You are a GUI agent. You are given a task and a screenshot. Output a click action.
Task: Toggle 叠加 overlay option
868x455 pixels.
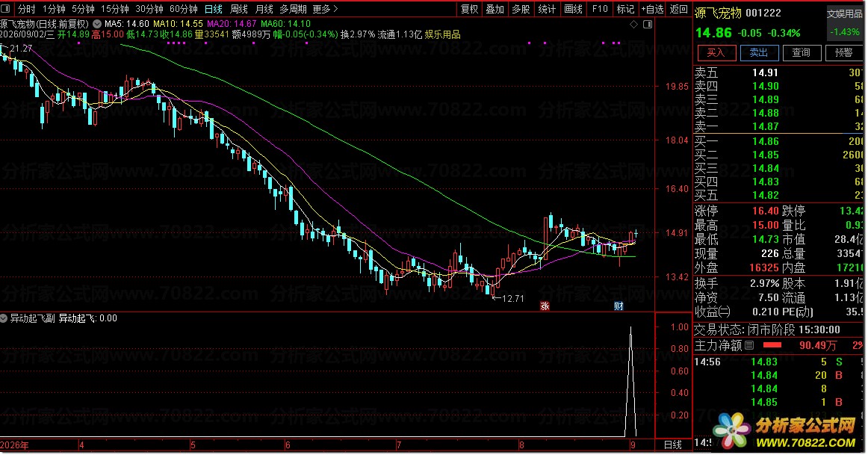pos(495,9)
